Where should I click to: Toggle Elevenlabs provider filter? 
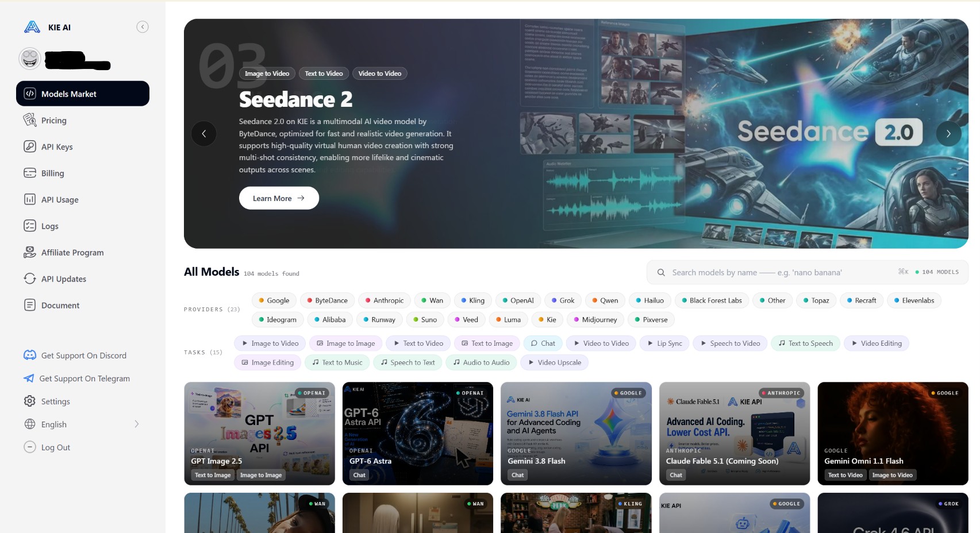(914, 300)
